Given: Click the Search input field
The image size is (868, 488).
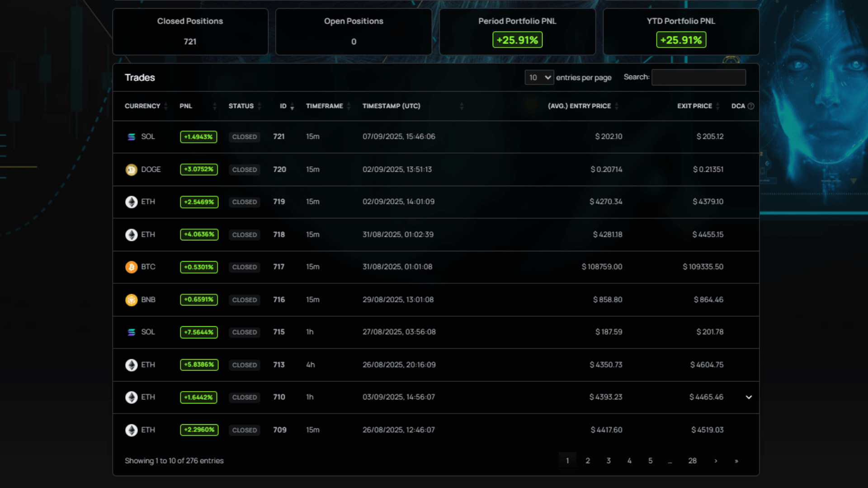Looking at the screenshot, I should tap(698, 77).
